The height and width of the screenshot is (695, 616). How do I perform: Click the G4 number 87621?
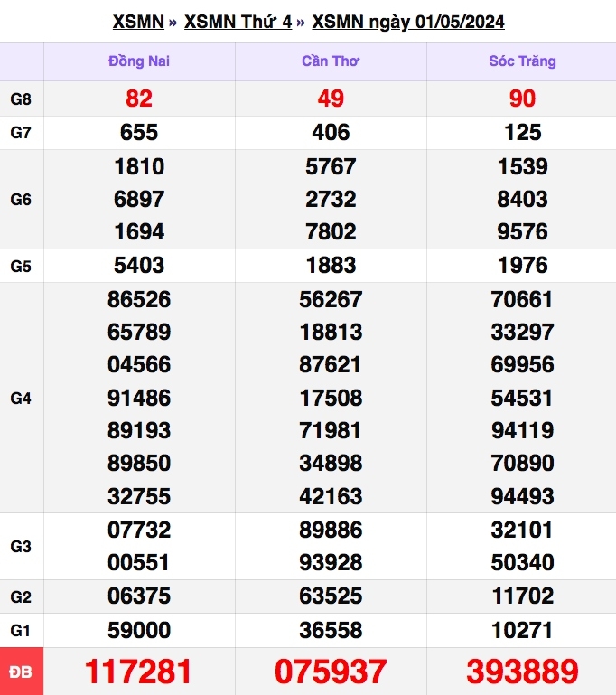coord(331,364)
